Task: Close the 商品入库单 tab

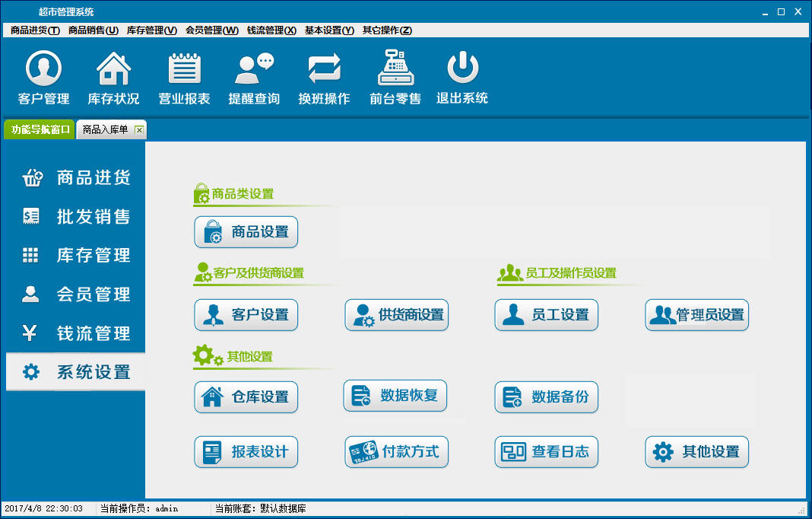Action: coord(139,129)
